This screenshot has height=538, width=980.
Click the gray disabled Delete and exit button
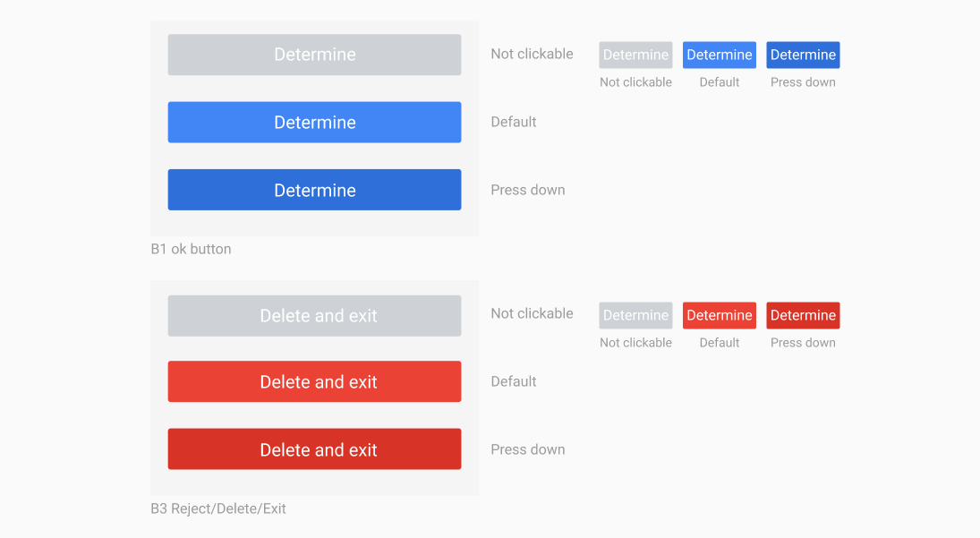[314, 316]
